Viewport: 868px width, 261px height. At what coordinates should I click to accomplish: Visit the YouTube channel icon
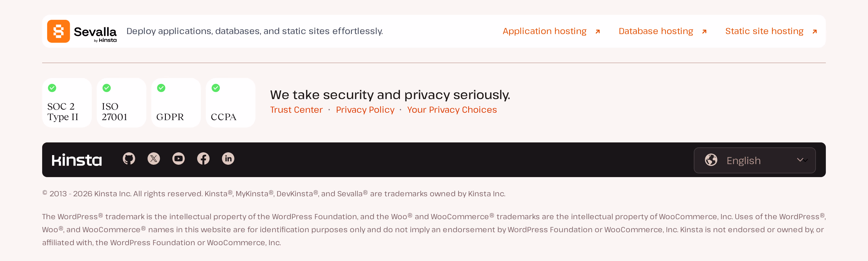[179, 159]
